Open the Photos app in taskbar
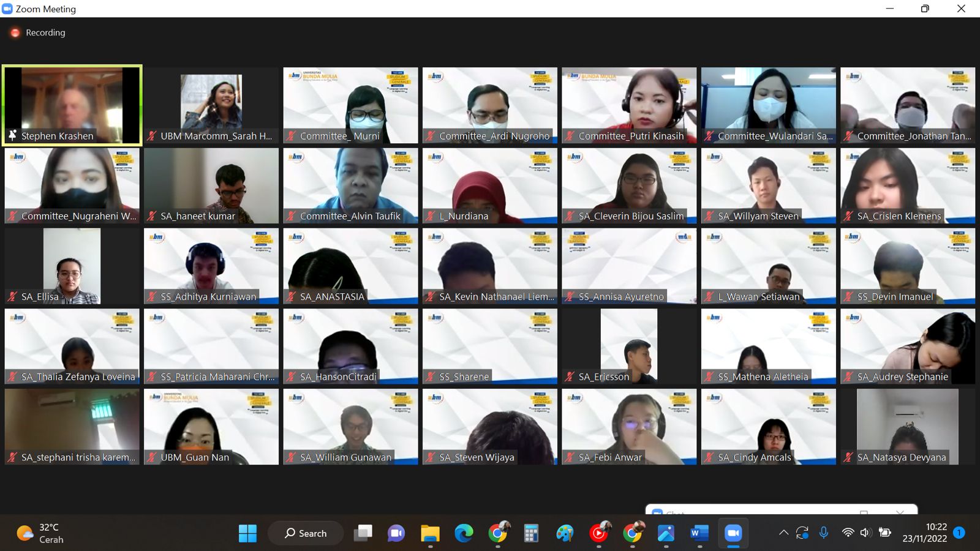This screenshot has height=551, width=980. coord(666,533)
